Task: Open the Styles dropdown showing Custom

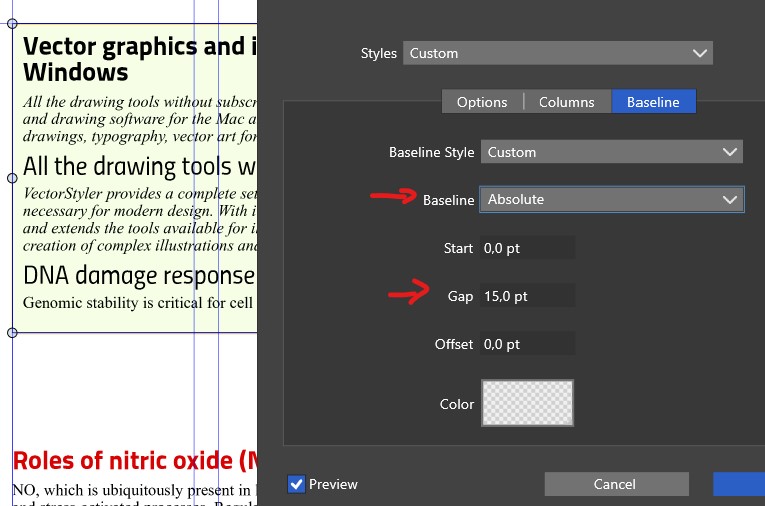Action: (557, 53)
